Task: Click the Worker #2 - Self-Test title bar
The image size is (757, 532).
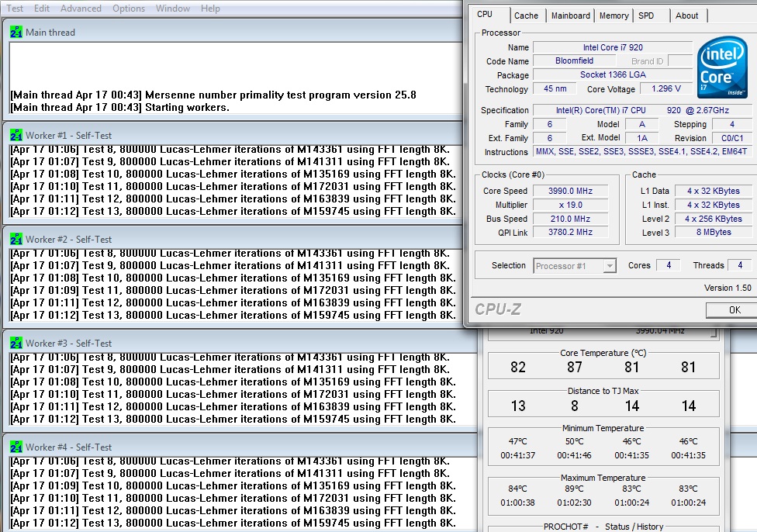Action: [232, 240]
